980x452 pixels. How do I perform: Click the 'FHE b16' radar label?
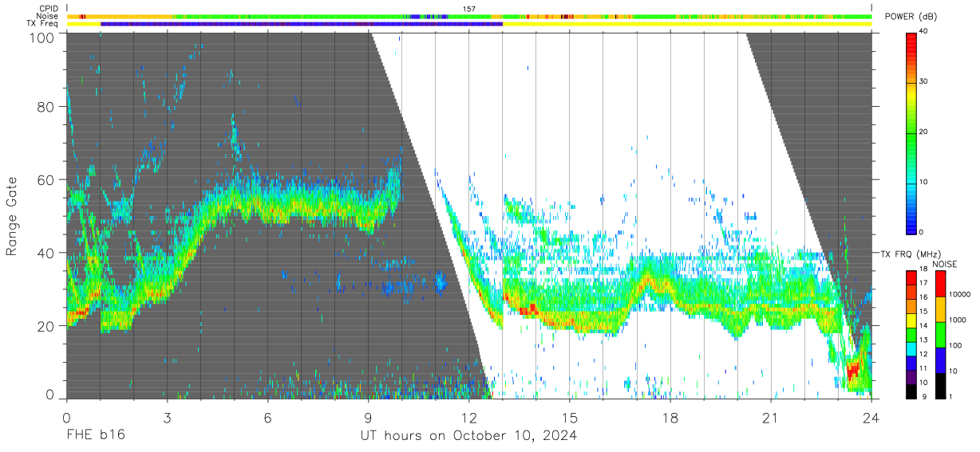[95, 436]
